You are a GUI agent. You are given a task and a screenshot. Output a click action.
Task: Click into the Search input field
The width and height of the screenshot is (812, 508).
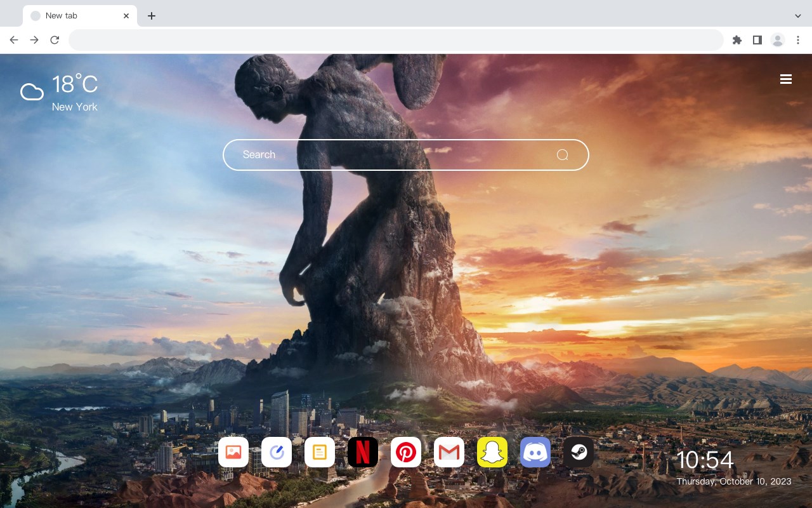tap(406, 155)
